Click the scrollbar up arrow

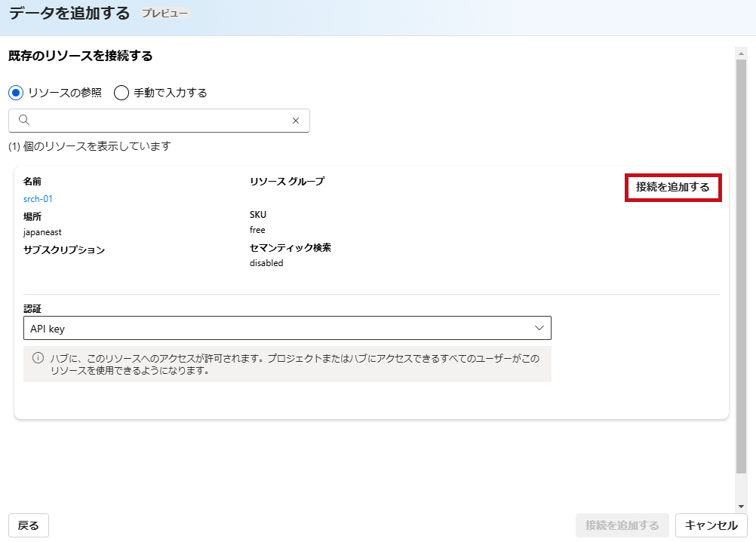click(741, 54)
